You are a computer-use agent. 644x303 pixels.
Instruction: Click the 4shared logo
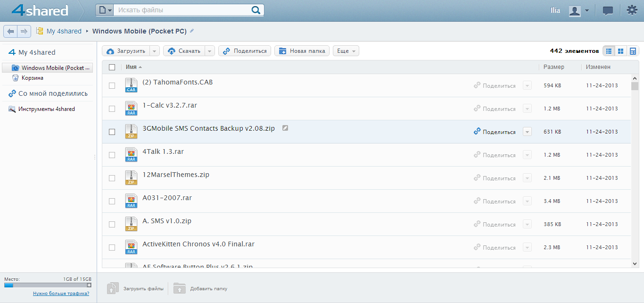[40, 10]
